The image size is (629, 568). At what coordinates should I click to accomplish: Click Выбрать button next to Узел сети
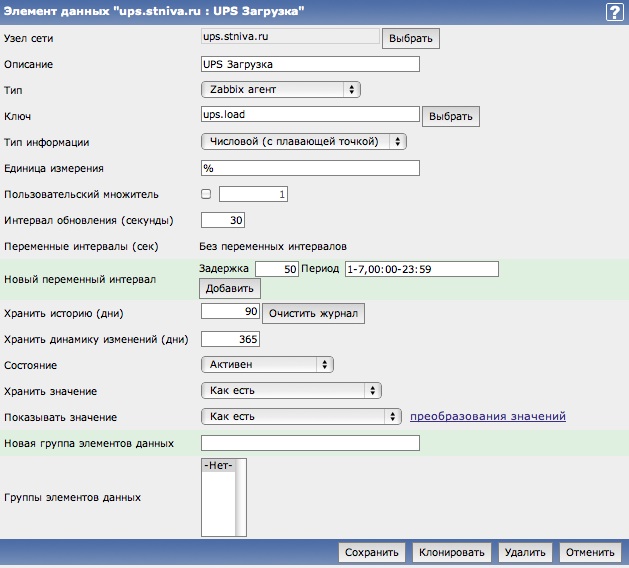coord(410,39)
